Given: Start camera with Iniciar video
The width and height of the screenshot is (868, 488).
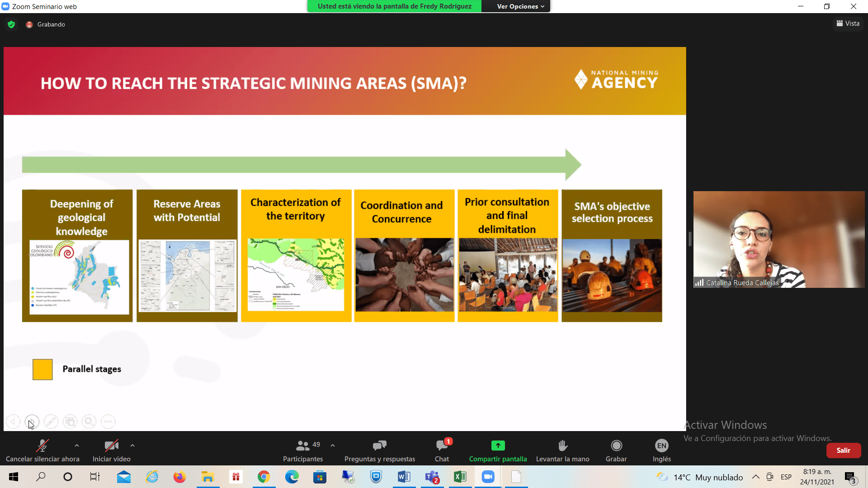Looking at the screenshot, I should point(111,450).
